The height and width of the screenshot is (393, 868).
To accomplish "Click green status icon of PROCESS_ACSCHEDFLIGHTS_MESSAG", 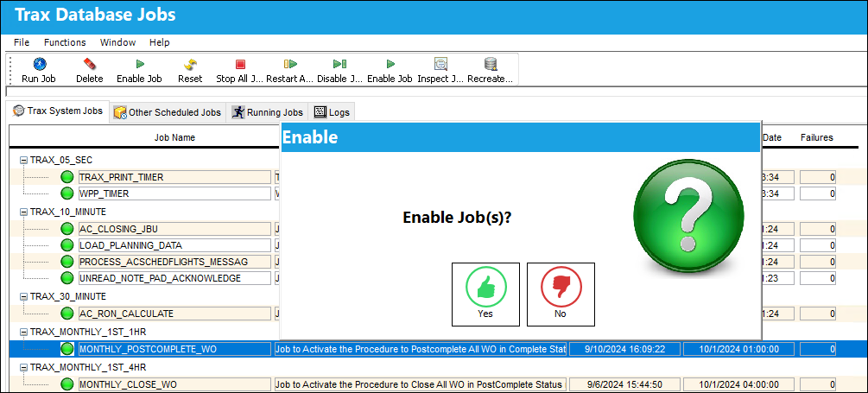I will click(67, 261).
